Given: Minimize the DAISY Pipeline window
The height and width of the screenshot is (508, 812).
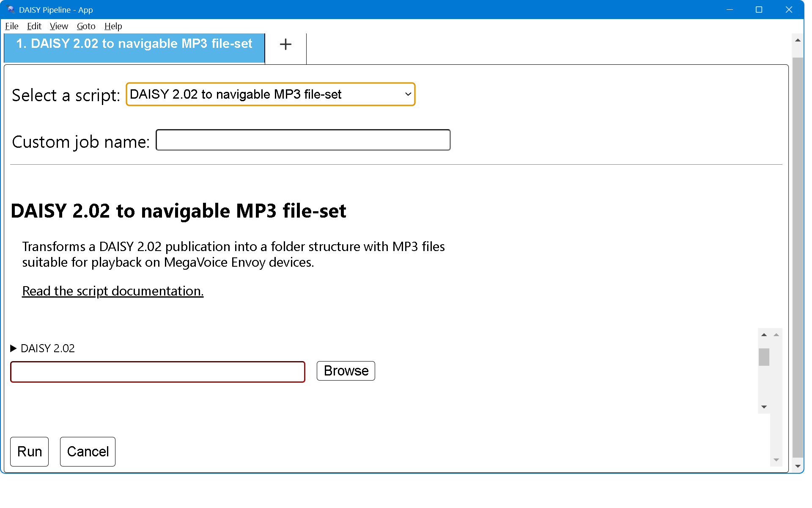Looking at the screenshot, I should [x=730, y=9].
